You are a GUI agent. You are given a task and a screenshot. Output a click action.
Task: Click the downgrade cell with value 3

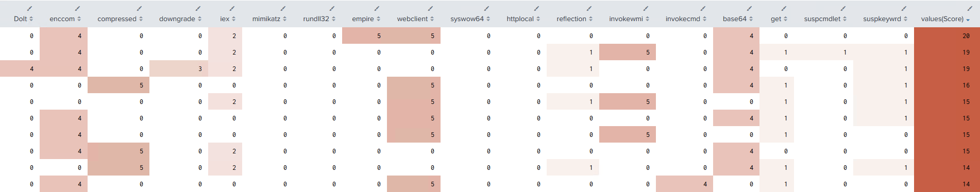(x=179, y=68)
